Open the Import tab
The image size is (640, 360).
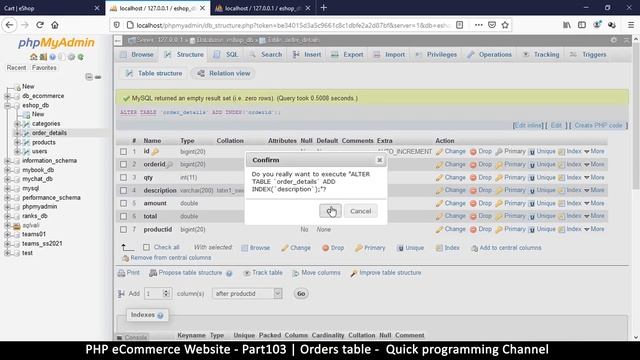[389, 55]
